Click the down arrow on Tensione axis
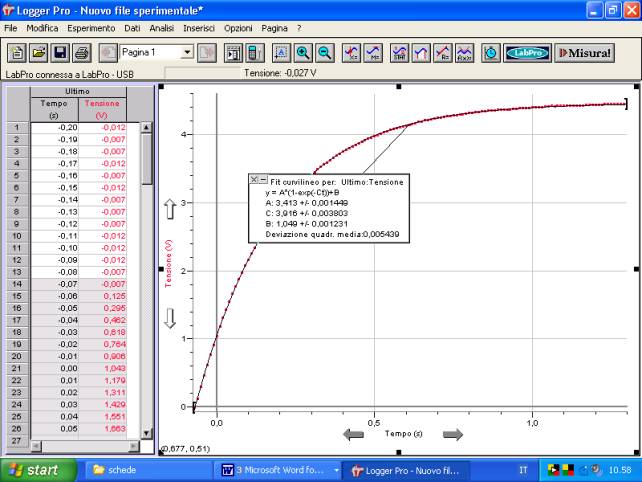This screenshot has width=642, height=482. 170,318
